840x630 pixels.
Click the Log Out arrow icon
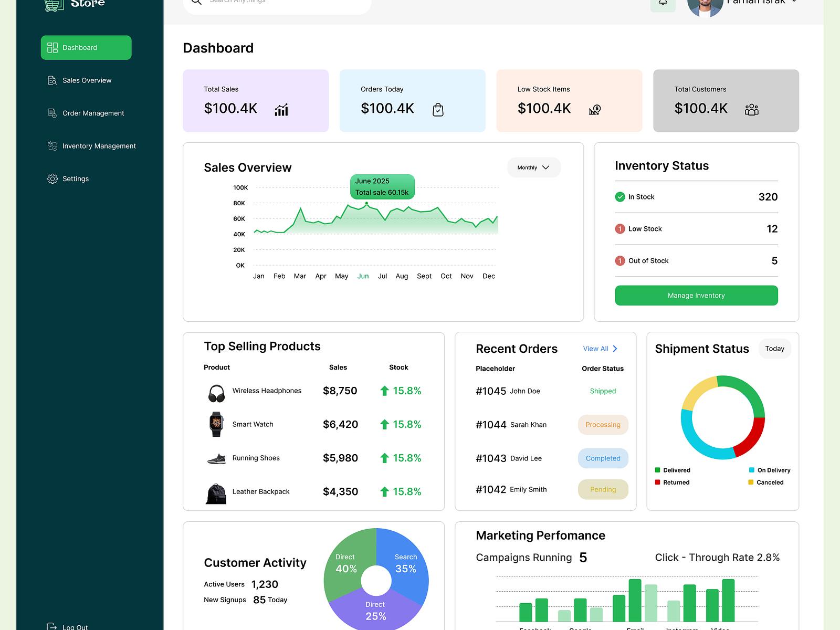click(52, 626)
